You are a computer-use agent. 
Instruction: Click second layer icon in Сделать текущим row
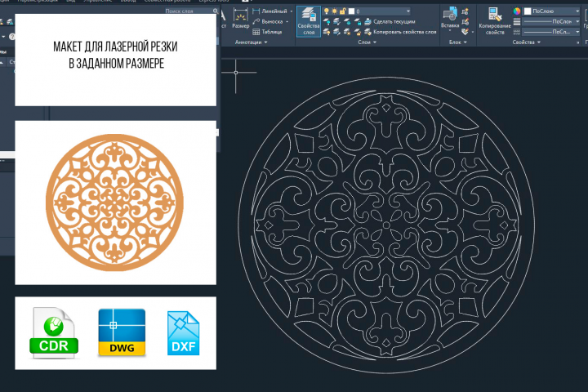point(336,22)
